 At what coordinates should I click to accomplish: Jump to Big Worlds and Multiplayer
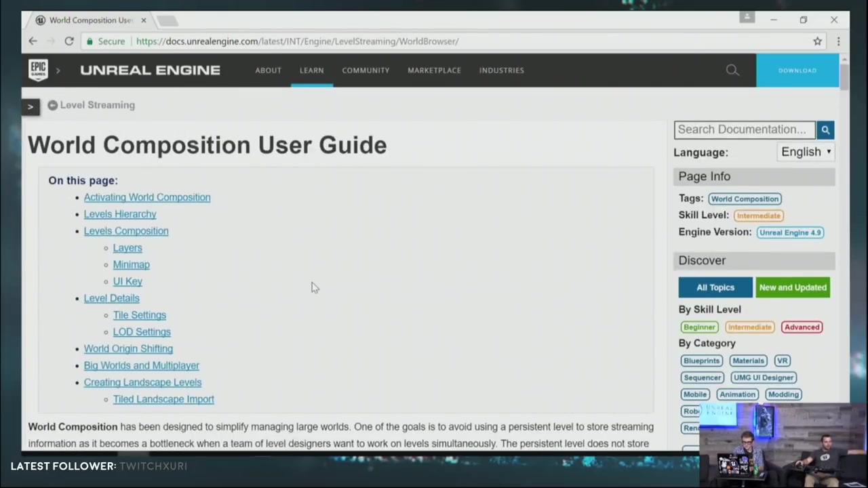142,365
